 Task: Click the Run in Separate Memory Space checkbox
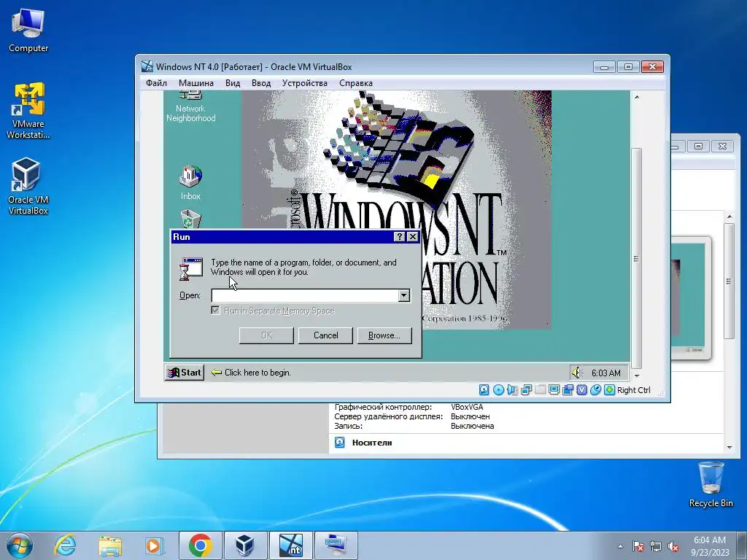click(x=215, y=311)
